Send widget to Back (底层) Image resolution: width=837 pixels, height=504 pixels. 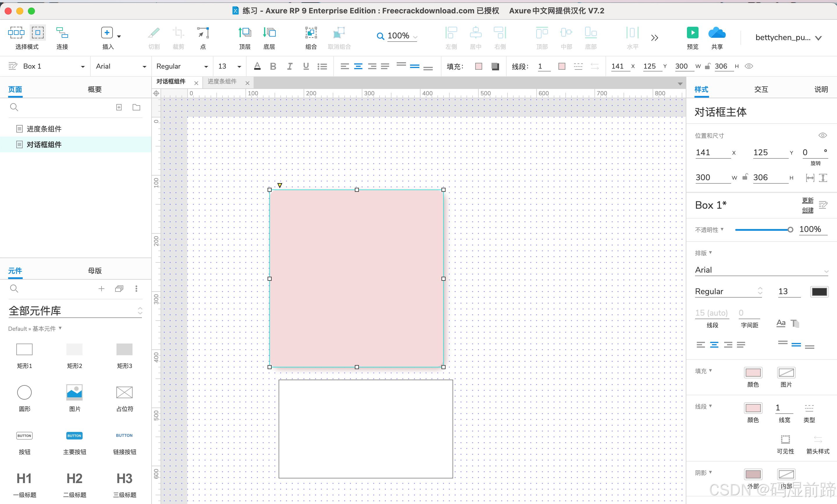point(269,33)
